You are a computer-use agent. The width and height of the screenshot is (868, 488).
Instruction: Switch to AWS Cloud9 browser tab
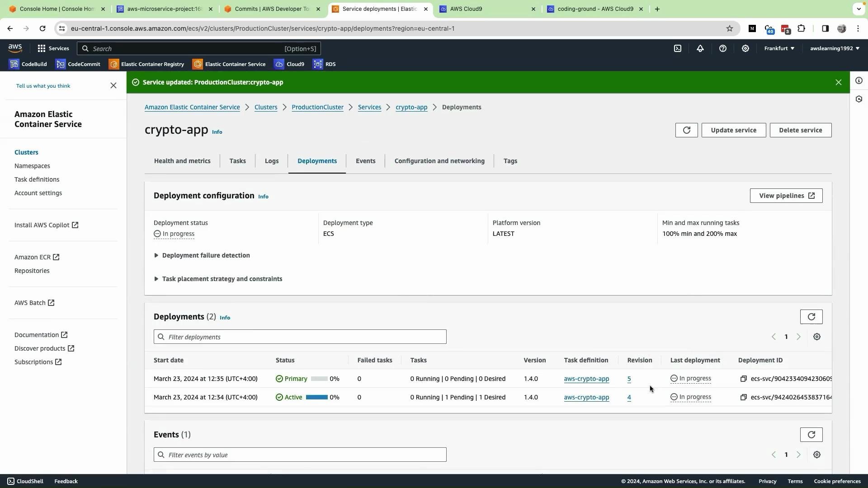coord(487,9)
